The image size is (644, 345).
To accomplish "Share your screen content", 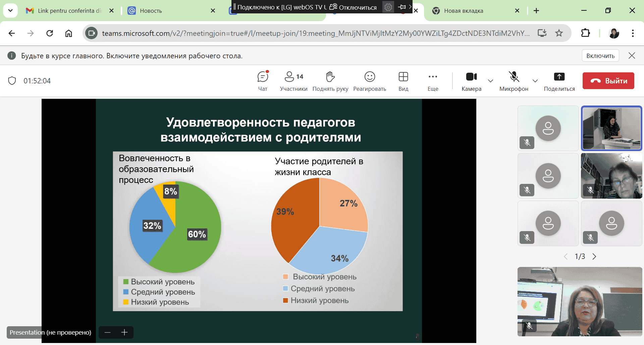I will 559,81.
